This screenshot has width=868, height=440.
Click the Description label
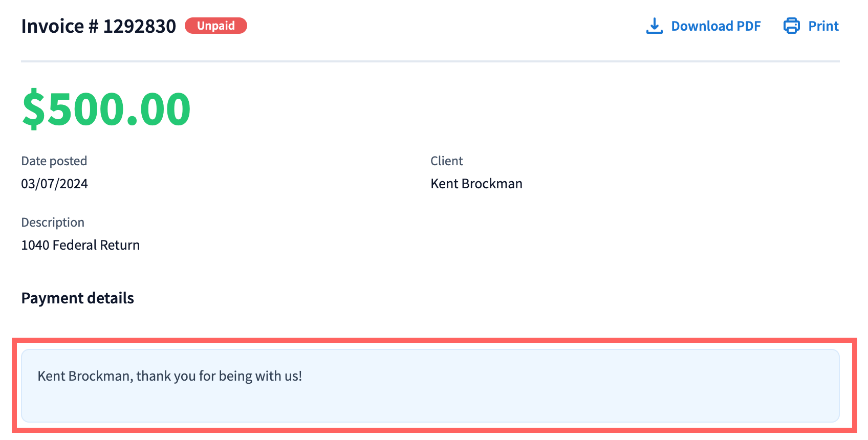(53, 223)
